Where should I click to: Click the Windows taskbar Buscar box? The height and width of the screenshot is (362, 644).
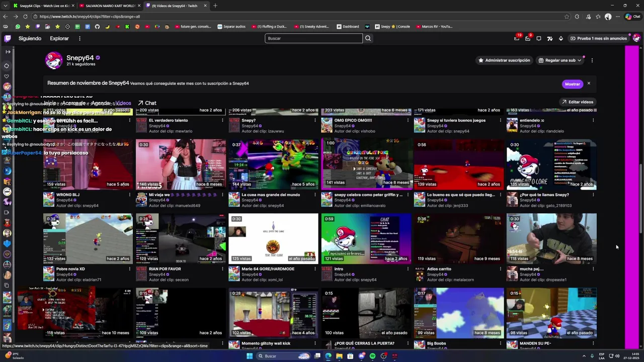(283, 356)
